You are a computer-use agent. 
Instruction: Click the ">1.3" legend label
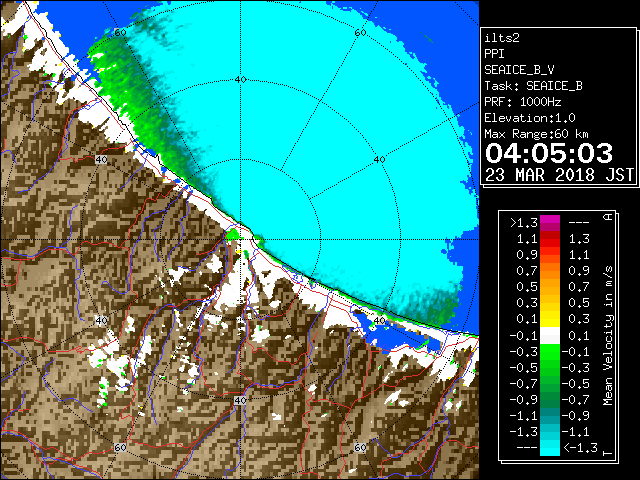click(524, 223)
